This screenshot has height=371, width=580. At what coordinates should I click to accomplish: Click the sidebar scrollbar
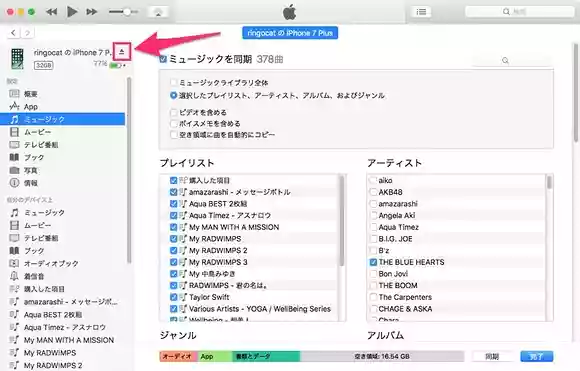click(129, 170)
